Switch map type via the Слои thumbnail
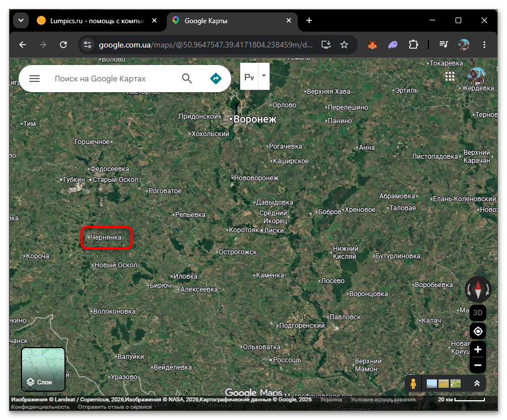 pos(44,369)
